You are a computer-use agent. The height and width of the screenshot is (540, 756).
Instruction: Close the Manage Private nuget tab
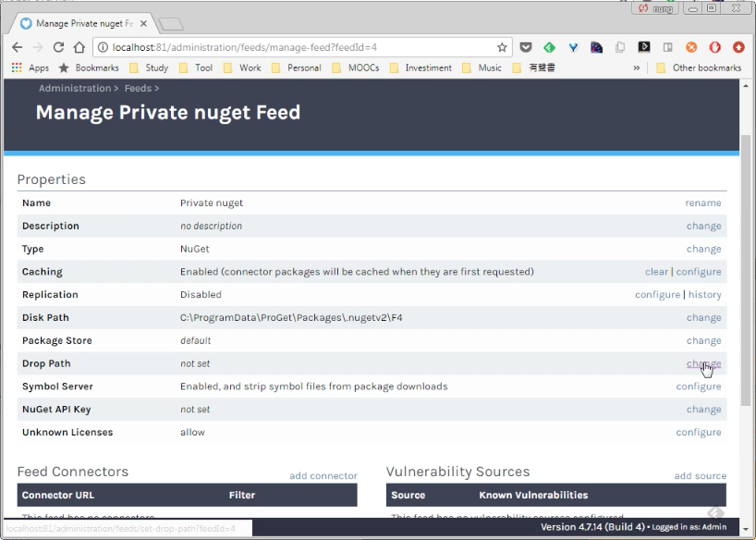tap(143, 24)
